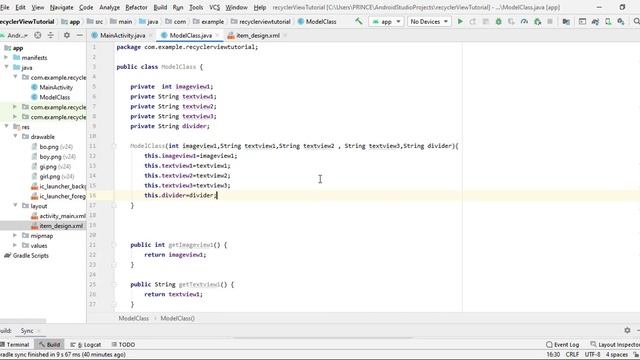Click the java breadcrumb in the navigation bar

click(x=148, y=22)
